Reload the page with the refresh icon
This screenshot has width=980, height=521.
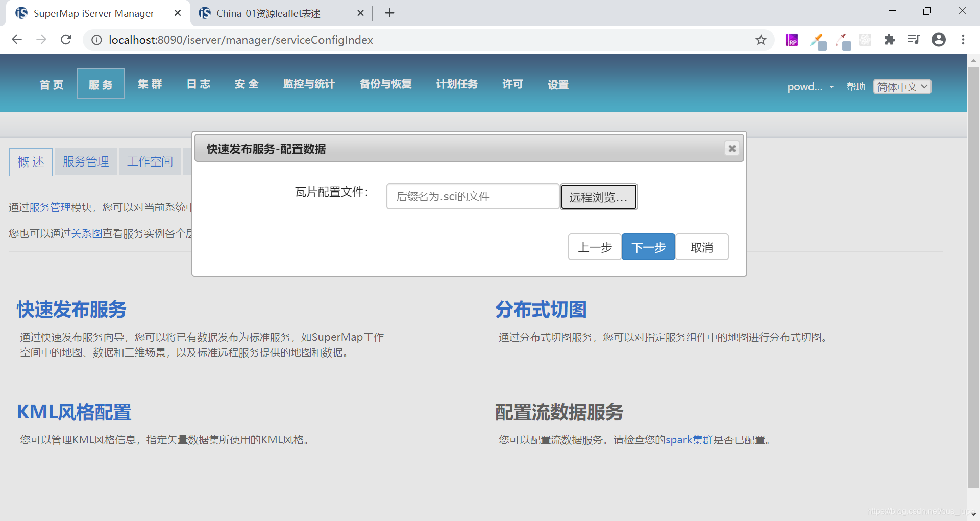click(x=66, y=40)
